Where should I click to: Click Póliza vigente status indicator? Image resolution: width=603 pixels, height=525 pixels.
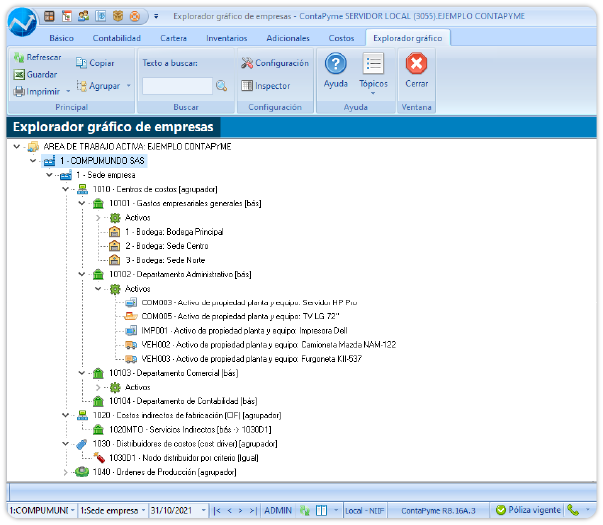coord(528,510)
